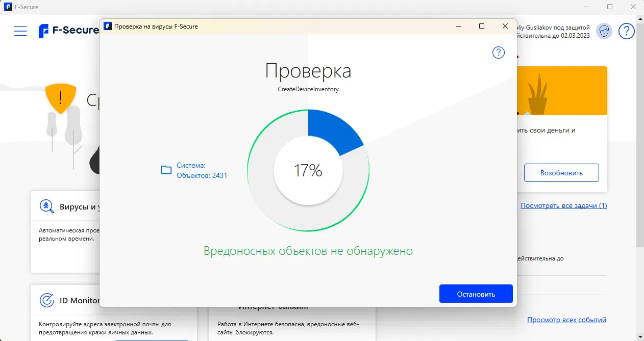Click the Система: label
The width and height of the screenshot is (644, 341).
coord(191,166)
